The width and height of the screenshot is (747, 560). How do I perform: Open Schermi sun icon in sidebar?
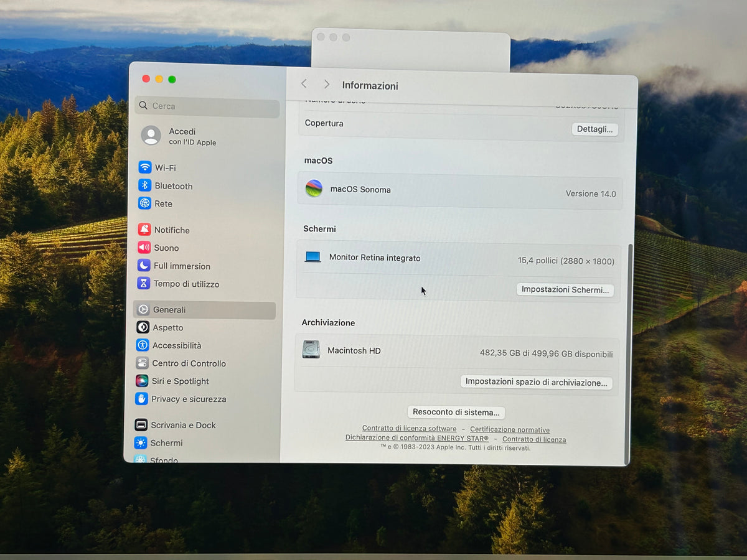click(x=141, y=443)
